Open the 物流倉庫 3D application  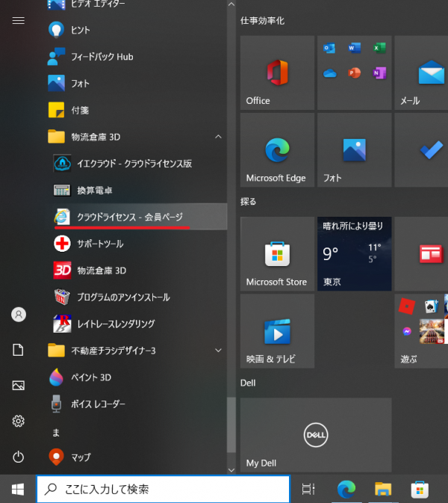pos(102,270)
